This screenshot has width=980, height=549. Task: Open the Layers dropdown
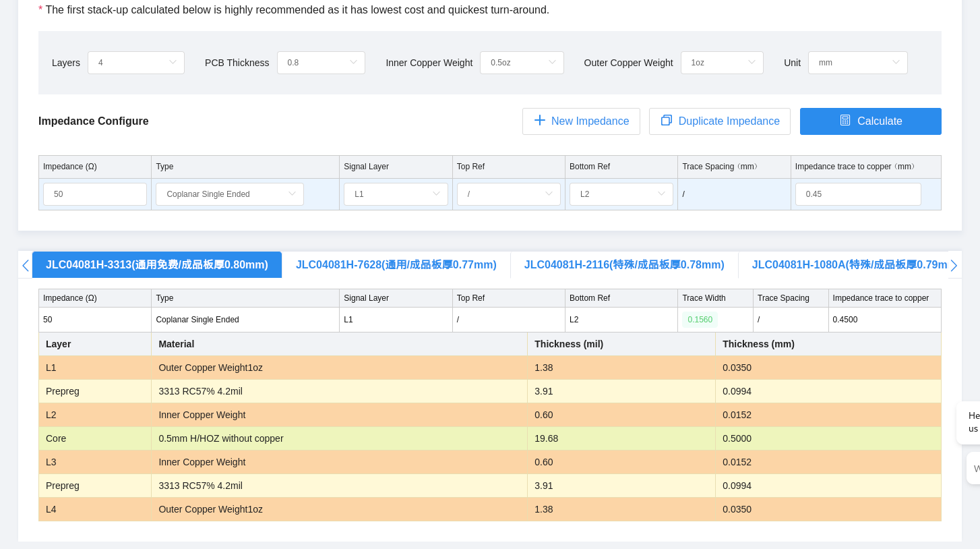click(136, 63)
